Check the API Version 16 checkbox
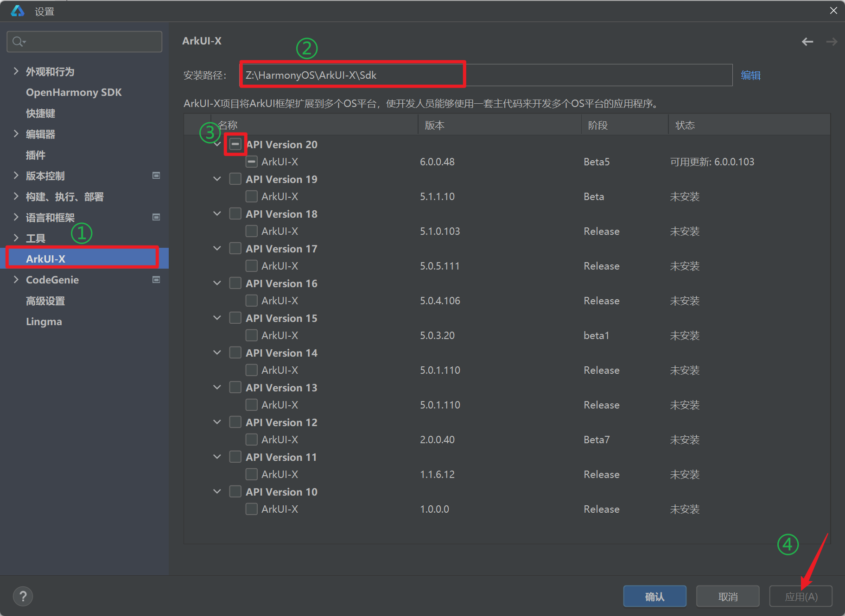 point(235,283)
